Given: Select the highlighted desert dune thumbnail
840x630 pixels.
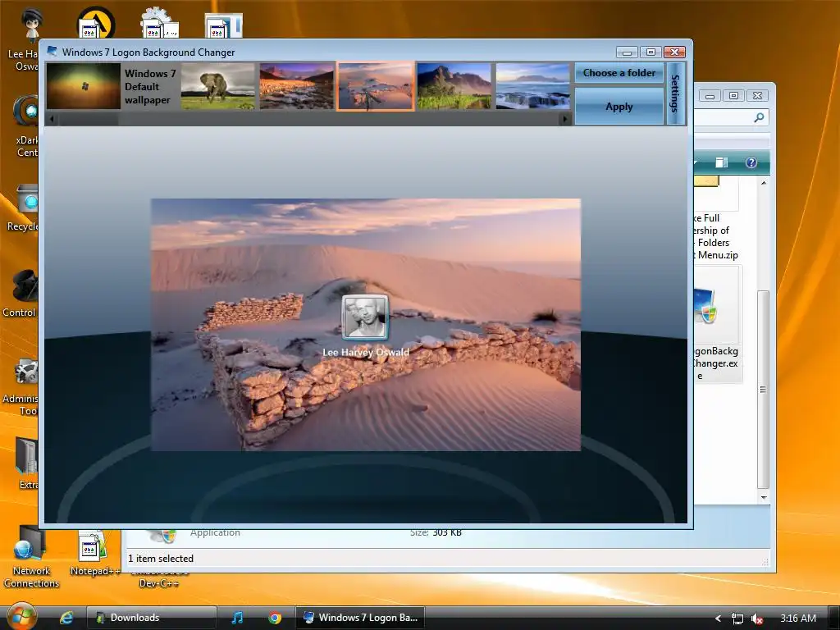Looking at the screenshot, I should click(x=376, y=86).
